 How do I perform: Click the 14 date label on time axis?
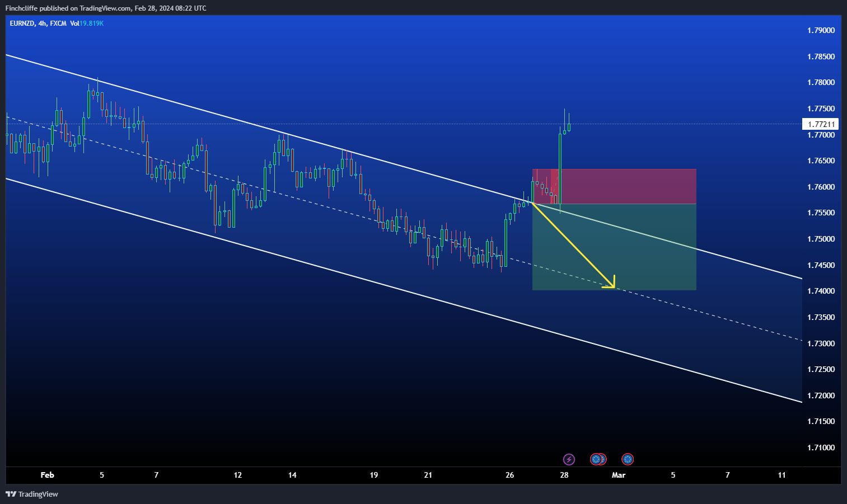point(292,475)
